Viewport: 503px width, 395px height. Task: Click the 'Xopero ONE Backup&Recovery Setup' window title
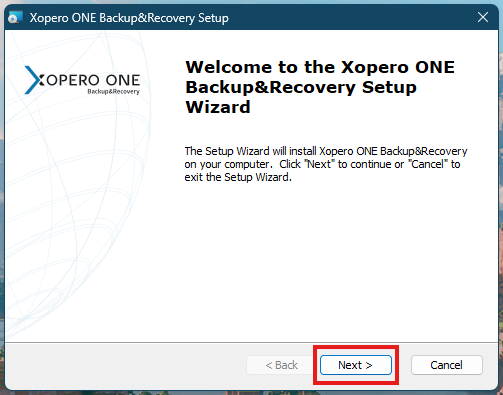(x=129, y=18)
